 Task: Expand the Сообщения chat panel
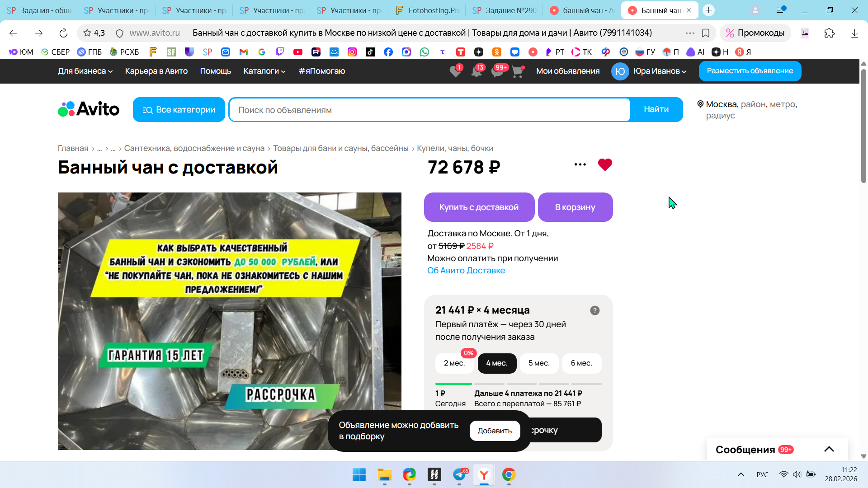(829, 449)
